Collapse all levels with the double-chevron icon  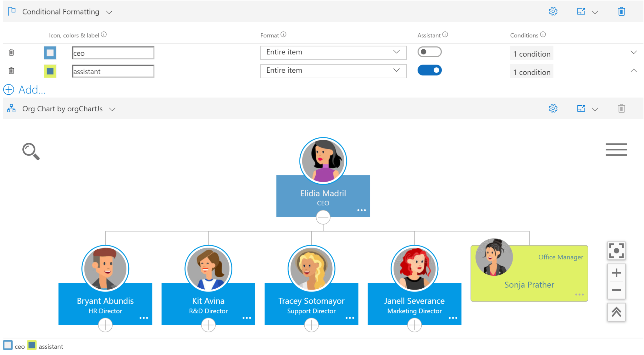pos(616,312)
